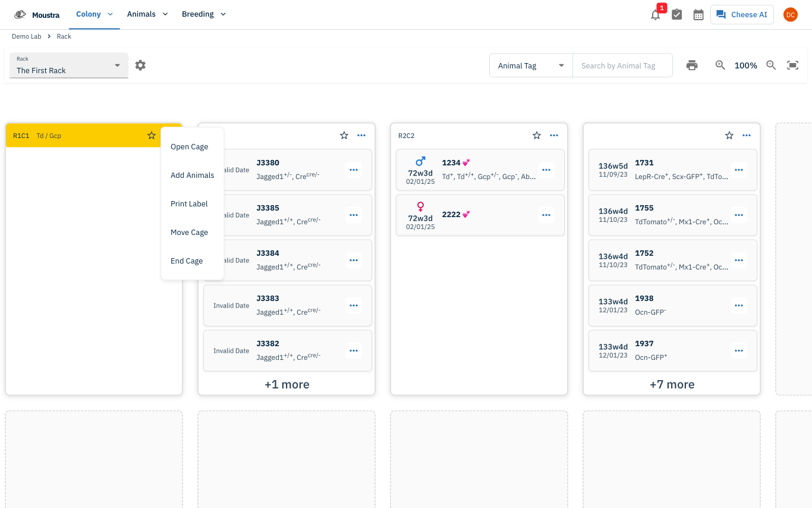Open the calendar icon in header
The width and height of the screenshot is (812, 508).
[x=698, y=15]
